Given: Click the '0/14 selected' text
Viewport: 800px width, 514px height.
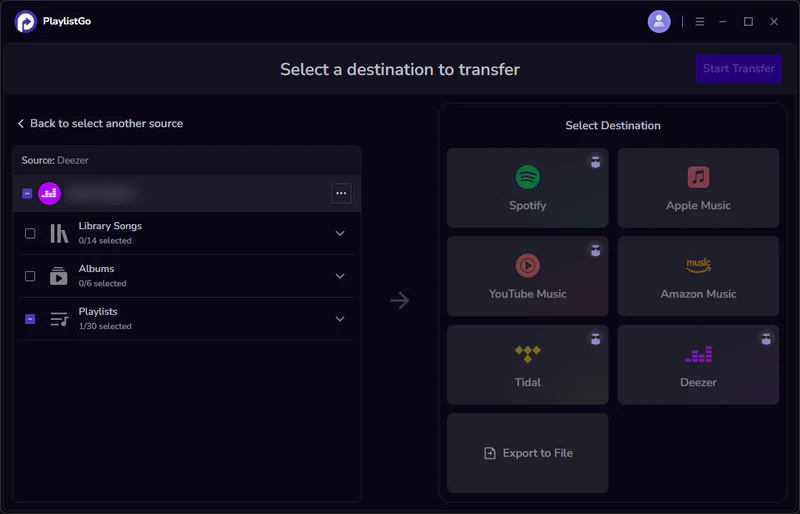Looking at the screenshot, I should pyautogui.click(x=105, y=241).
